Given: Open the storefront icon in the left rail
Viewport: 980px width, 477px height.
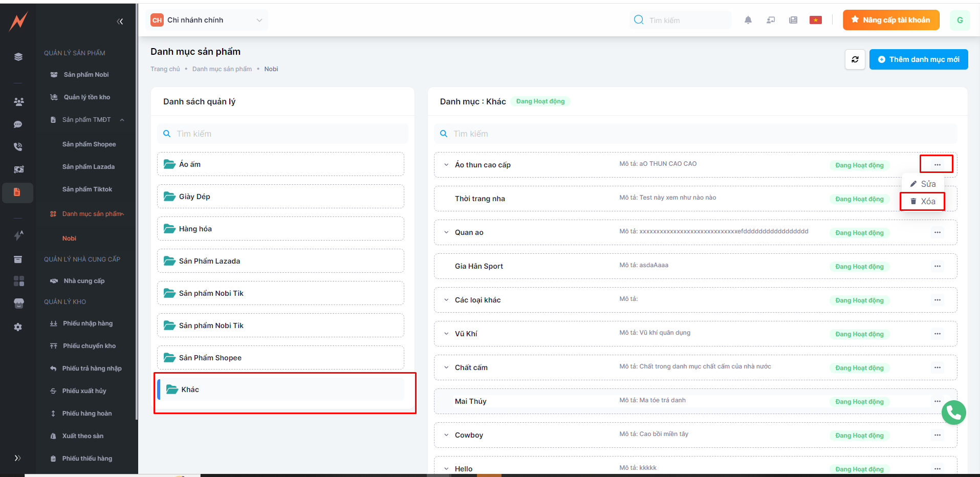Looking at the screenshot, I should [x=19, y=304].
